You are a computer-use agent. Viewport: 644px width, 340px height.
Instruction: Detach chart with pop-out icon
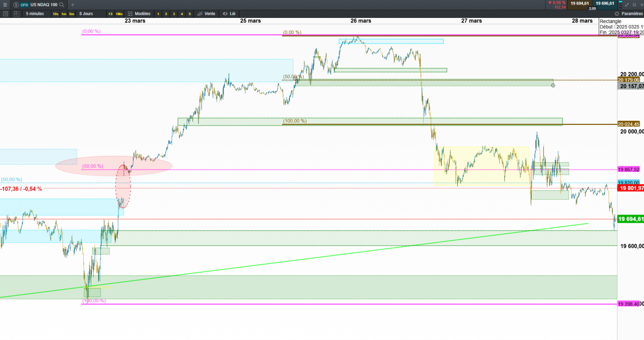(635, 5)
